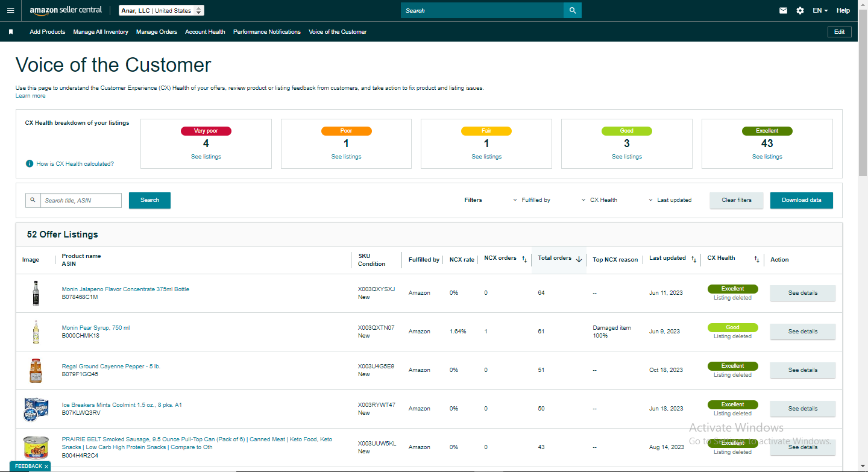The width and height of the screenshot is (868, 472).
Task: Click the top search magnifier button
Action: pyautogui.click(x=572, y=10)
